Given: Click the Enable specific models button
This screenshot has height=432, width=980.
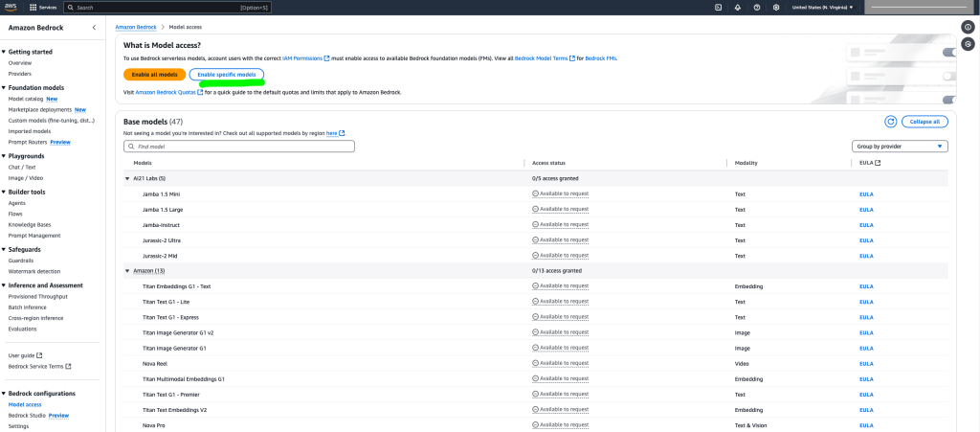Looking at the screenshot, I should coord(226,74).
